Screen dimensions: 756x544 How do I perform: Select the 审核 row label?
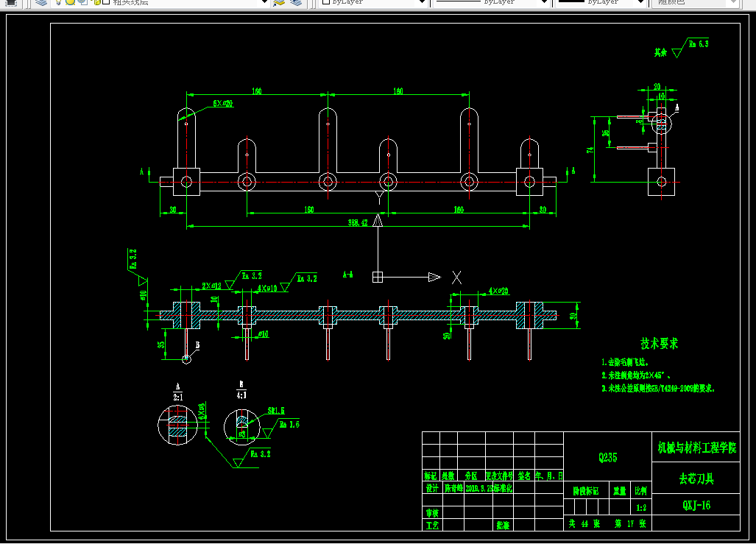tap(432, 513)
